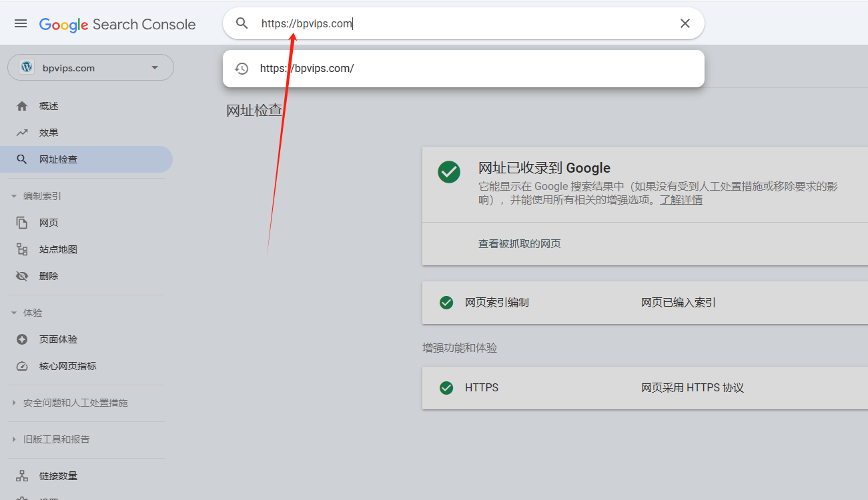Click inside the URL inspection input field

coord(464,24)
